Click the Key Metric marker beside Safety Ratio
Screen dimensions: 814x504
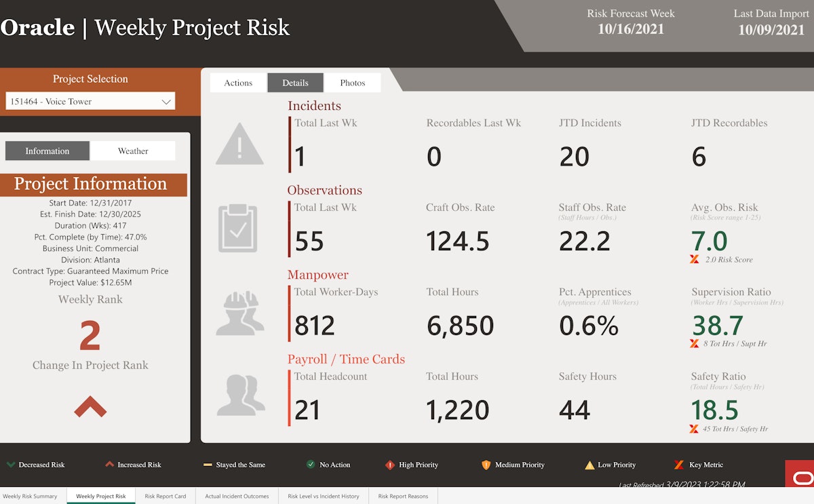click(x=693, y=427)
